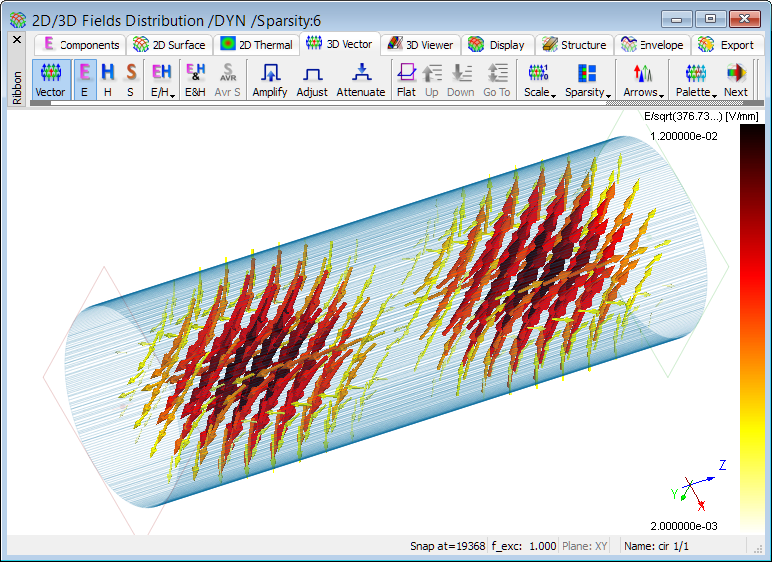The image size is (772, 562).
Task: Toggle the Flat view mode
Action: coord(406,80)
